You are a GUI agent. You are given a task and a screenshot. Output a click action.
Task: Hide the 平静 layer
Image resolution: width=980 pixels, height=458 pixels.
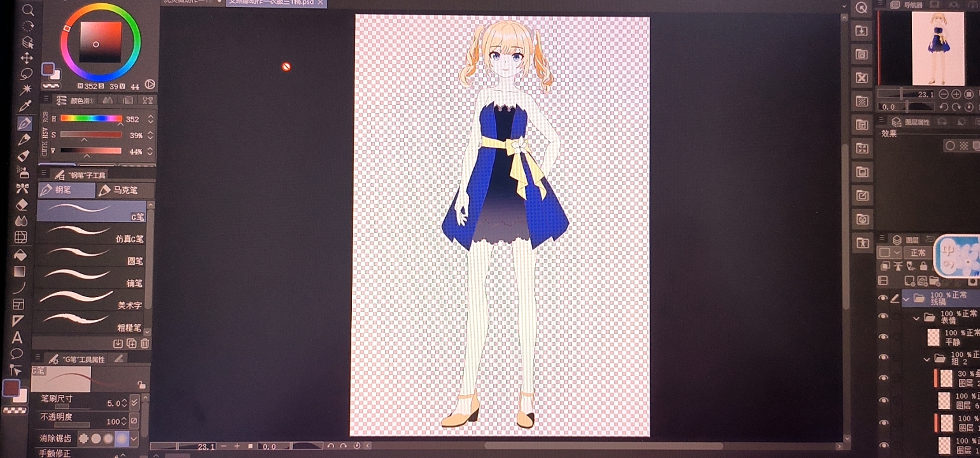[x=883, y=337]
